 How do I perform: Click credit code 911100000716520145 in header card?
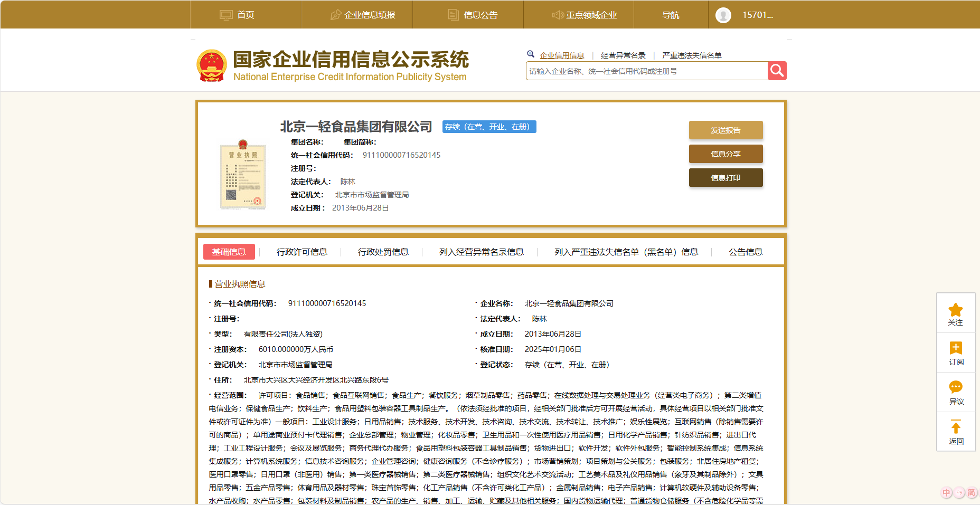(401, 155)
